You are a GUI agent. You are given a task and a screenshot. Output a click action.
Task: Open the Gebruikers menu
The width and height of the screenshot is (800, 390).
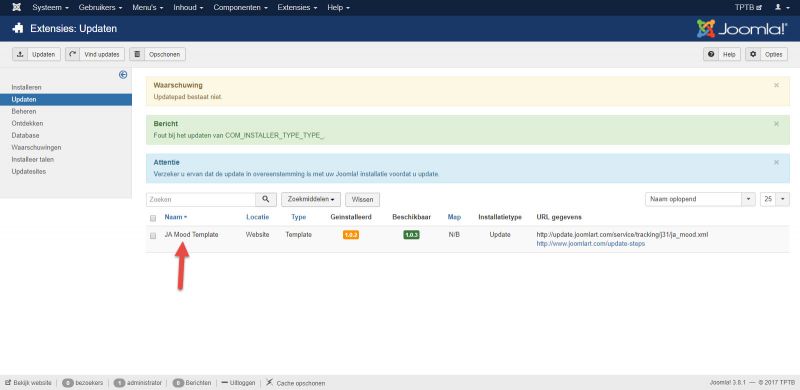100,8
